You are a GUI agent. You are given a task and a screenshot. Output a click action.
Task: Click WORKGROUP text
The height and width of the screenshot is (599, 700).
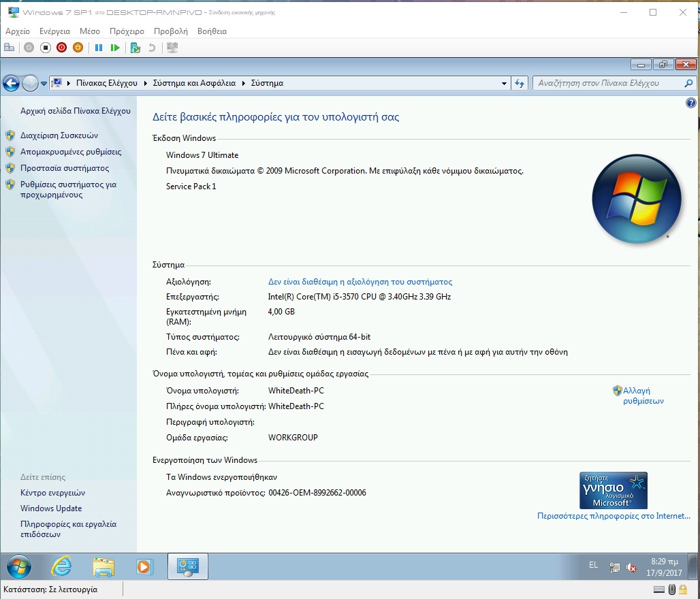click(293, 438)
